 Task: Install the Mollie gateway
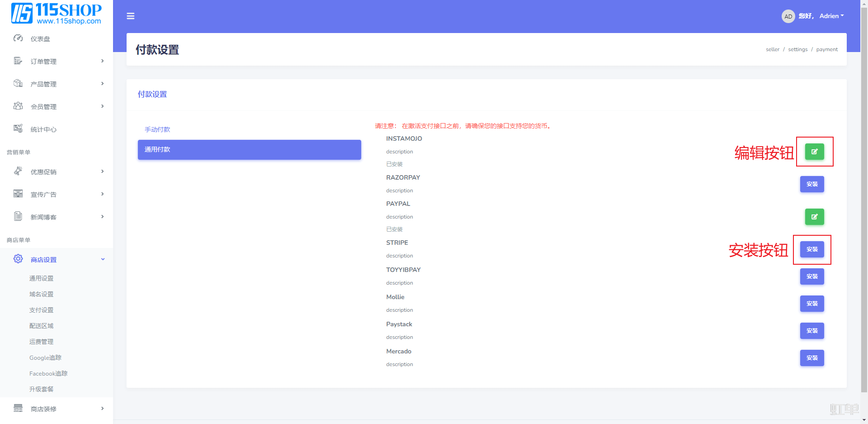point(812,304)
